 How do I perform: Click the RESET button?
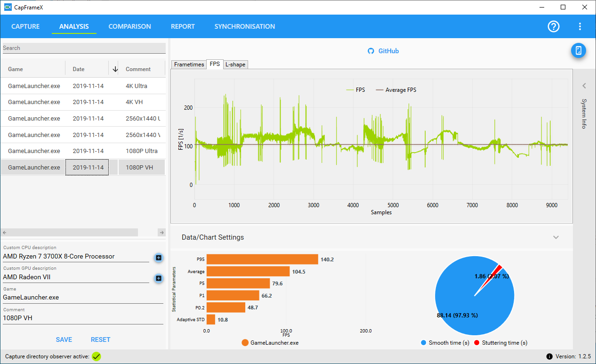[100, 340]
